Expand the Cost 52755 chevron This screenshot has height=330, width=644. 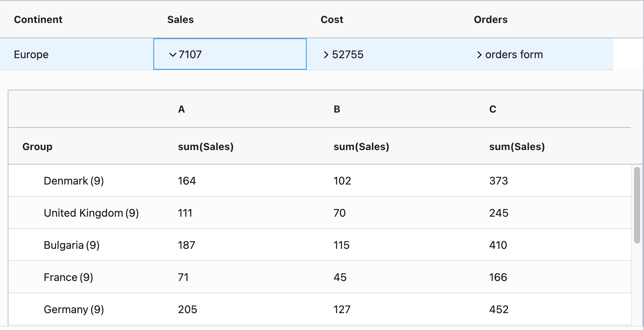(x=326, y=55)
